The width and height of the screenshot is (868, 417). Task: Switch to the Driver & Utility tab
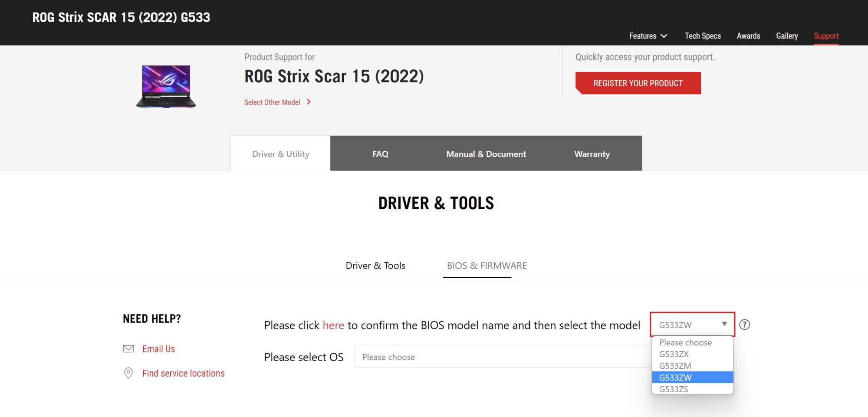280,154
